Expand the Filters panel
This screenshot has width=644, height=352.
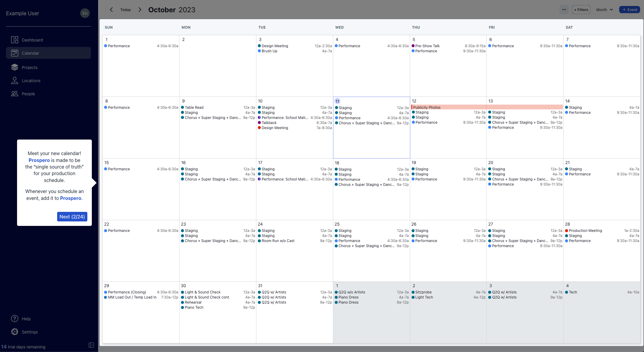coord(581,10)
